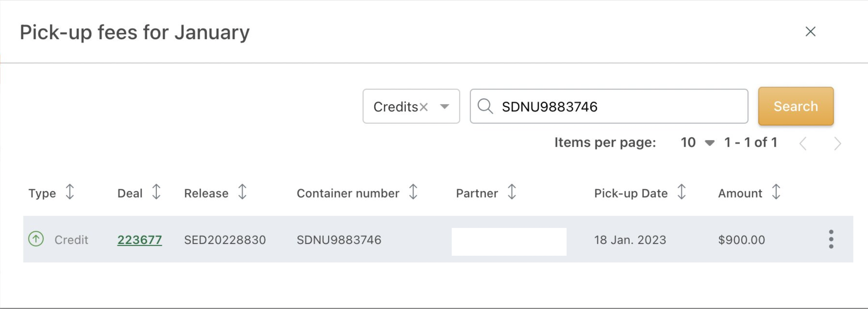Click the orange Search button

point(796,106)
